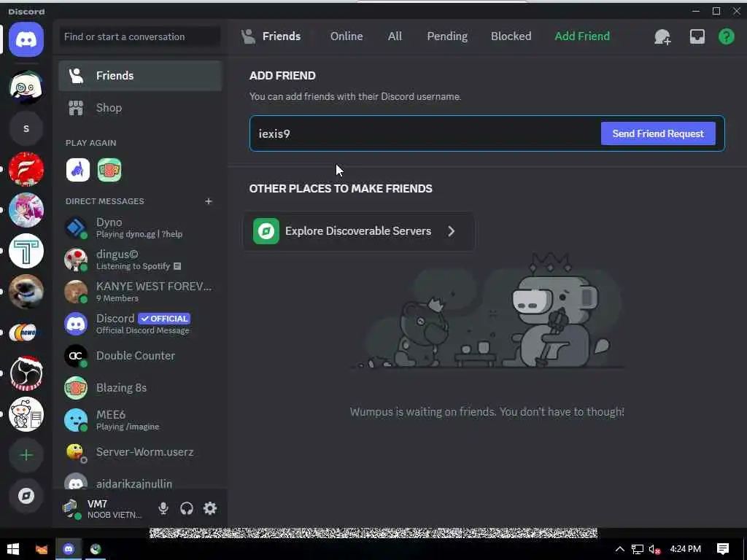Image resolution: width=747 pixels, height=560 pixels.
Task: Select the Add Friend tab
Action: click(x=581, y=36)
